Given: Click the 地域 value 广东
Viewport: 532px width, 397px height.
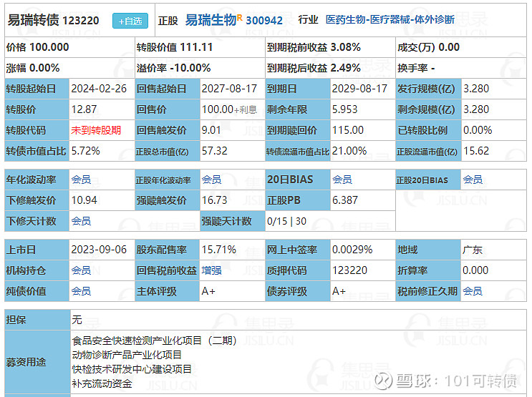Looking at the screenshot, I should click(473, 250).
